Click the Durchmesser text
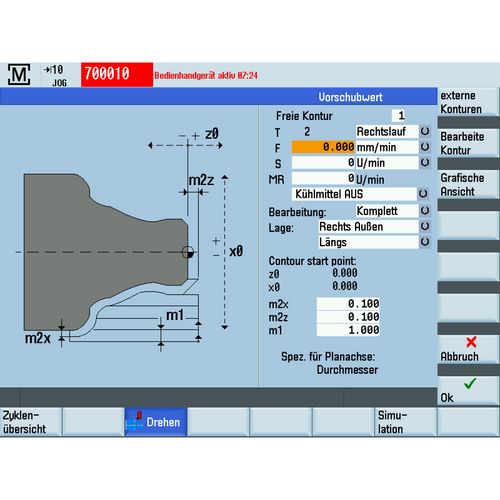The height and width of the screenshot is (500, 500). point(347,370)
